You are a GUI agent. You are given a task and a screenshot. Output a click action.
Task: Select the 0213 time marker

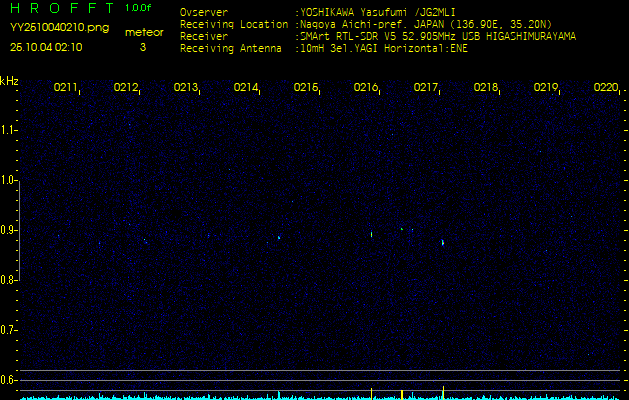tap(186, 88)
